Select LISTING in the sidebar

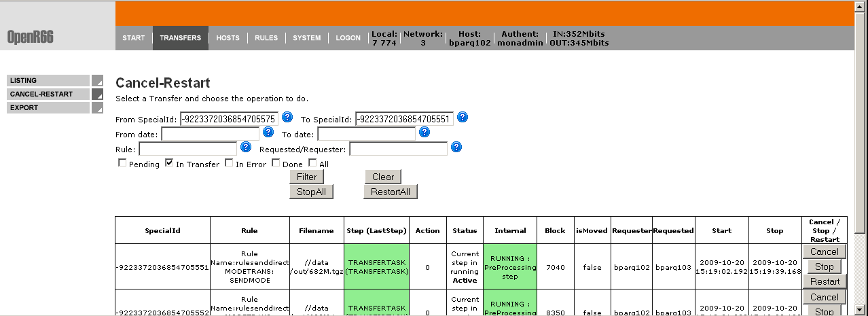point(48,80)
